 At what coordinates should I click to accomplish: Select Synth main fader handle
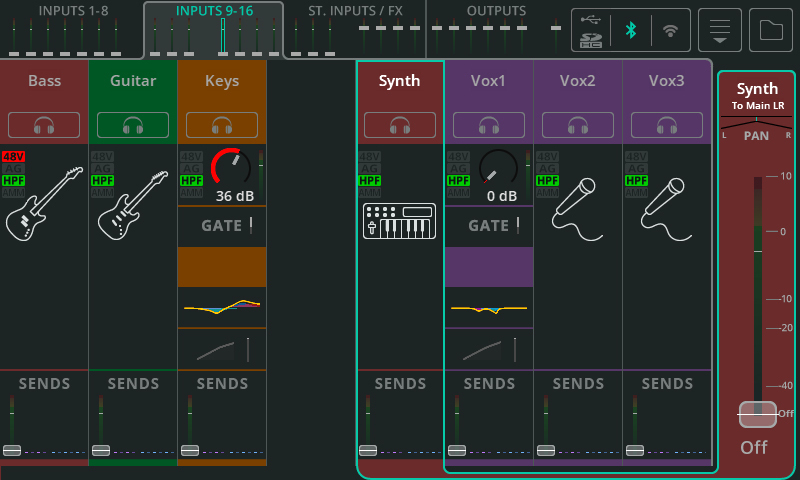coord(758,414)
